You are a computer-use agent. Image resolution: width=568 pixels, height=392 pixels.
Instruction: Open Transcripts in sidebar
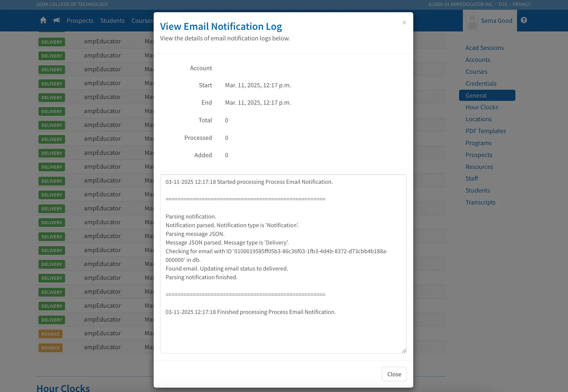point(480,202)
